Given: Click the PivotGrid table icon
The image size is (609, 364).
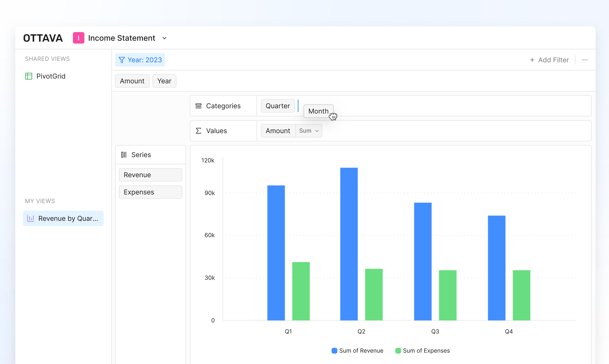Looking at the screenshot, I should (29, 76).
